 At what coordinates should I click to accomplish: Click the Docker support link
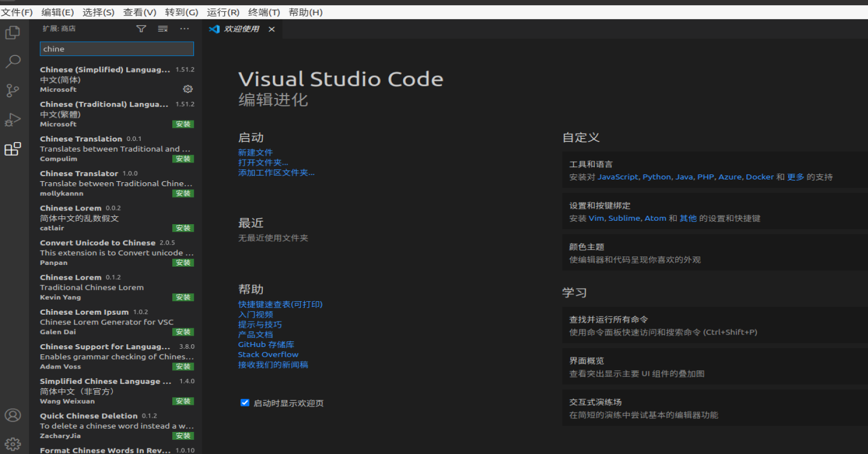(760, 177)
